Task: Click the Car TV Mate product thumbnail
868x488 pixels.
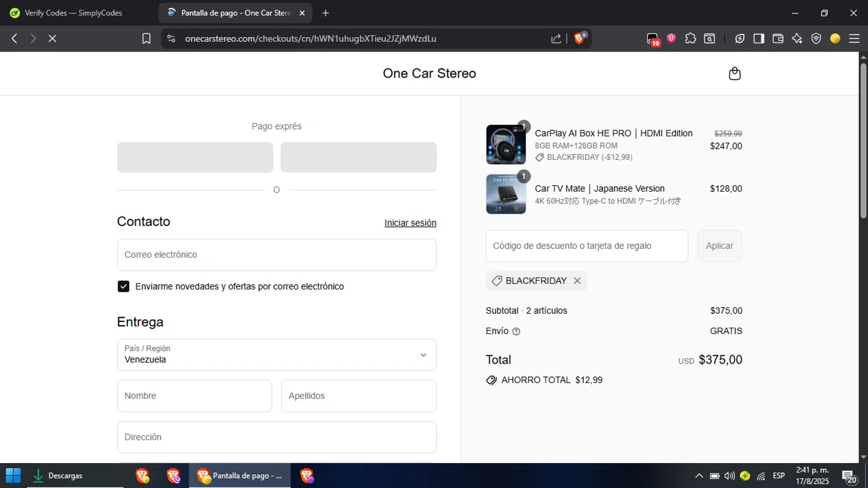Action: [506, 195]
